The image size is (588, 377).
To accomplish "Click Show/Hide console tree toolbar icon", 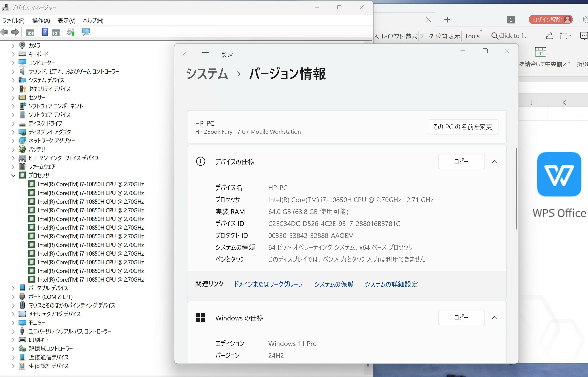I will coord(30,32).
